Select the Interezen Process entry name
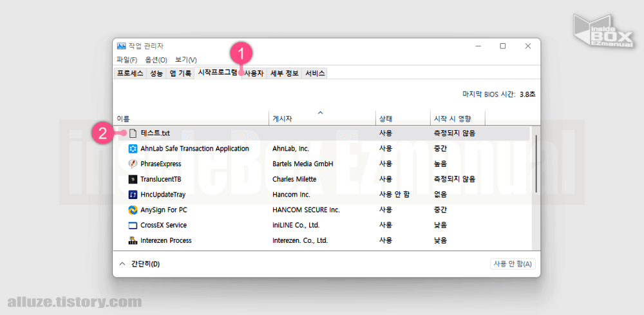 tap(166, 241)
